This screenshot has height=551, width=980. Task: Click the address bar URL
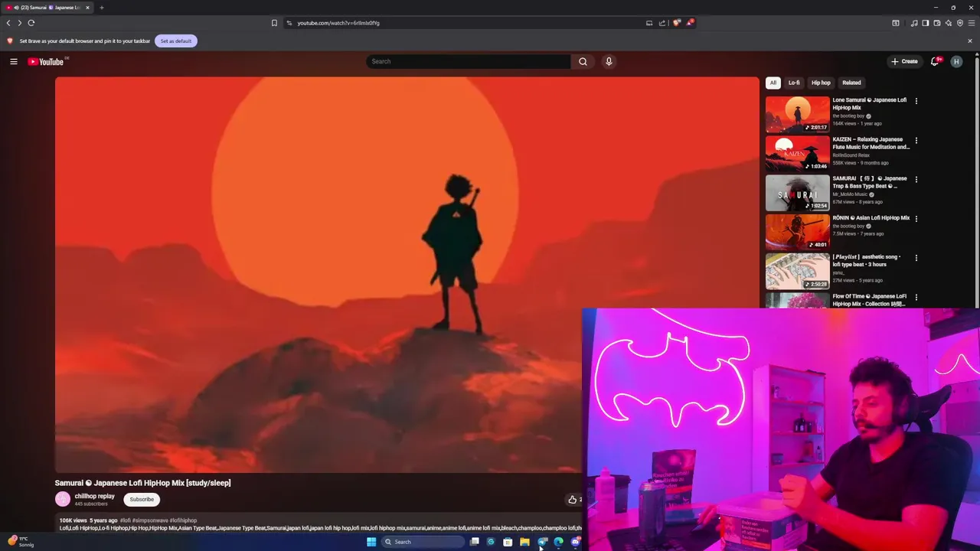point(338,23)
